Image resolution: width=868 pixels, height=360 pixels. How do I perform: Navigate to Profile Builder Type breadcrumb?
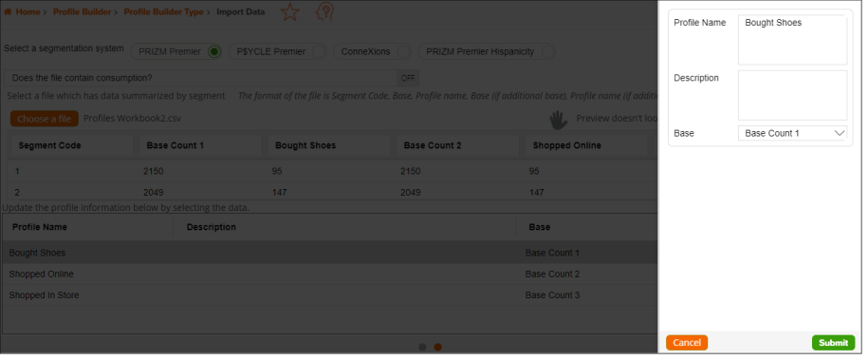pyautogui.click(x=164, y=11)
